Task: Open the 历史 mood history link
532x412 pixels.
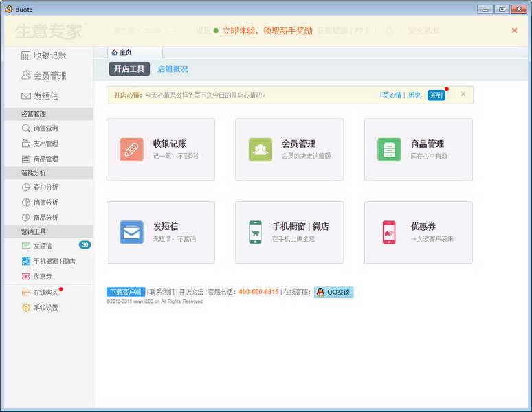Action: click(x=414, y=95)
